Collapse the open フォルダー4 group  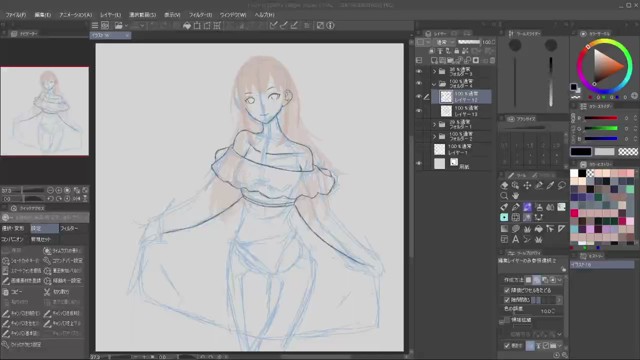(x=434, y=84)
